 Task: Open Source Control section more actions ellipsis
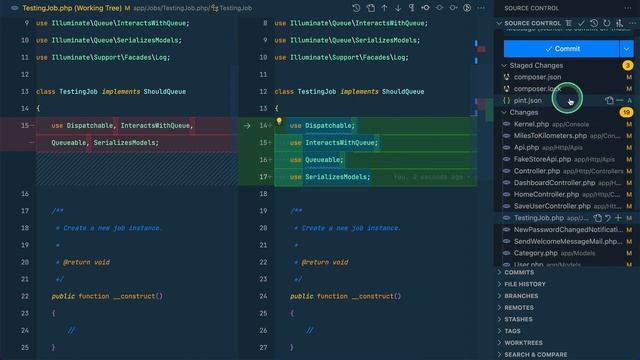click(x=632, y=23)
